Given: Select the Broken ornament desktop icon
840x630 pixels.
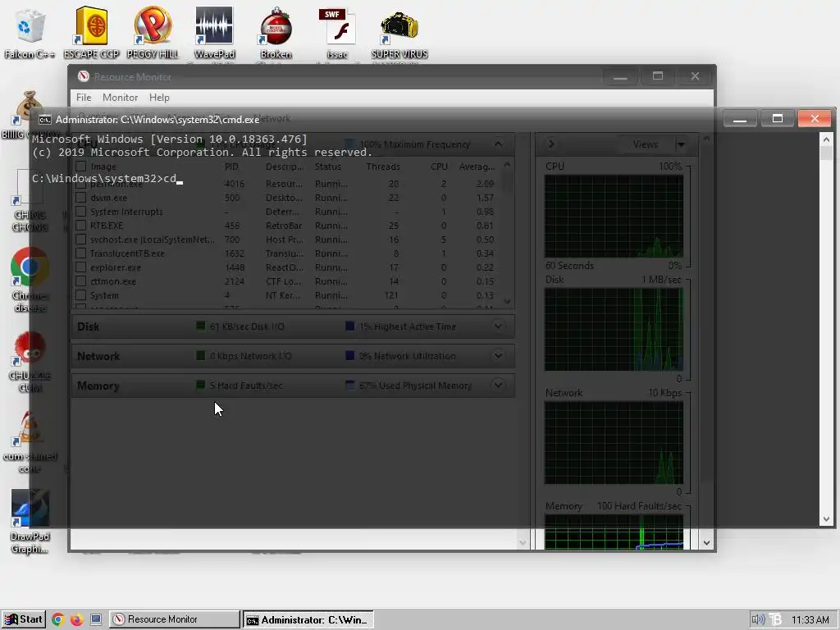Looking at the screenshot, I should tap(276, 33).
